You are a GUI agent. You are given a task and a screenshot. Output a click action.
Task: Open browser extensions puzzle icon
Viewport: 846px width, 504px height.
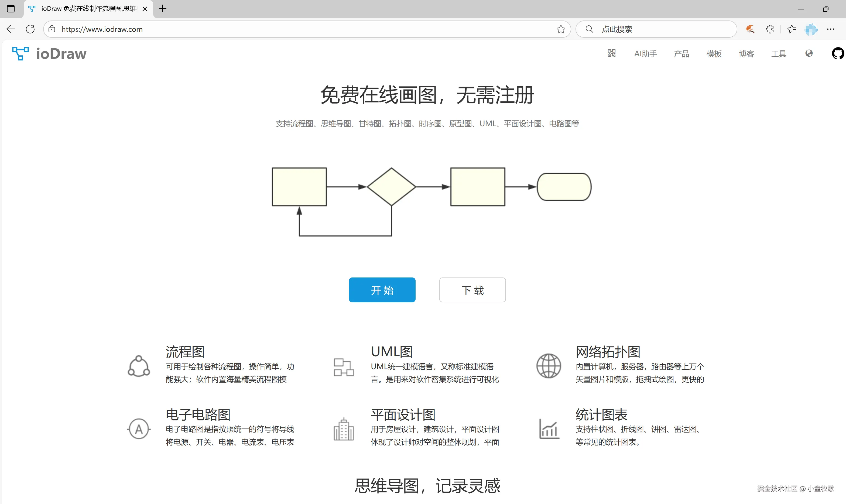[770, 29]
